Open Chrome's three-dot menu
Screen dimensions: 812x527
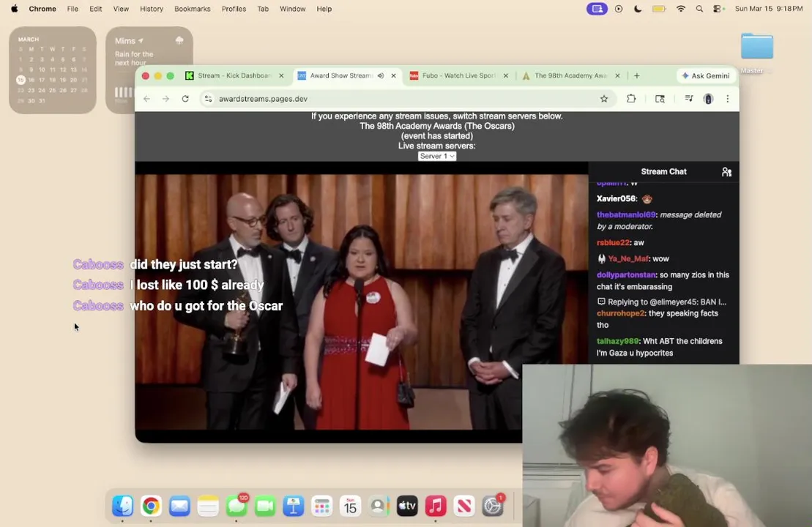tap(728, 99)
